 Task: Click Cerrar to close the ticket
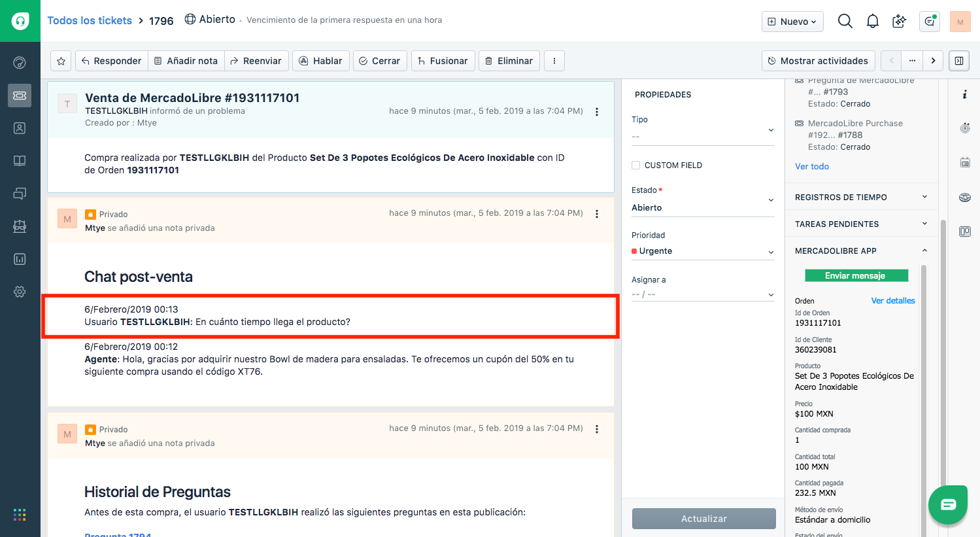(380, 61)
